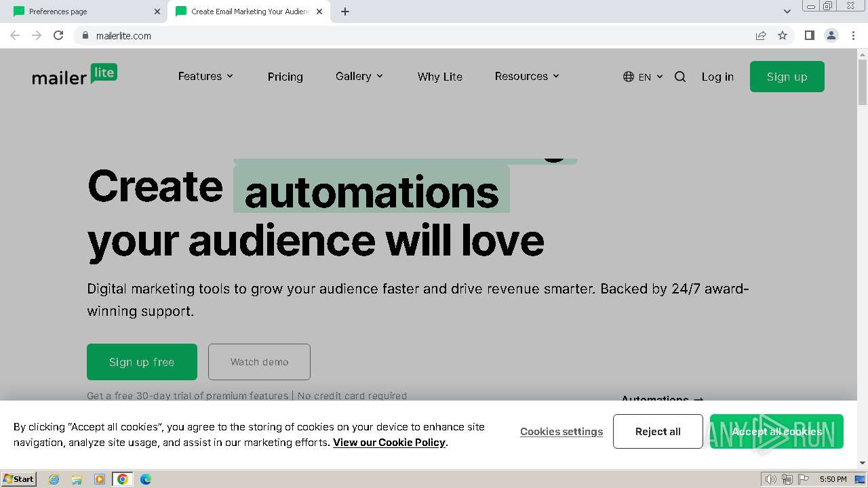868x488 pixels.
Task: Launch the media player taskbar icon
Action: pos(100,479)
